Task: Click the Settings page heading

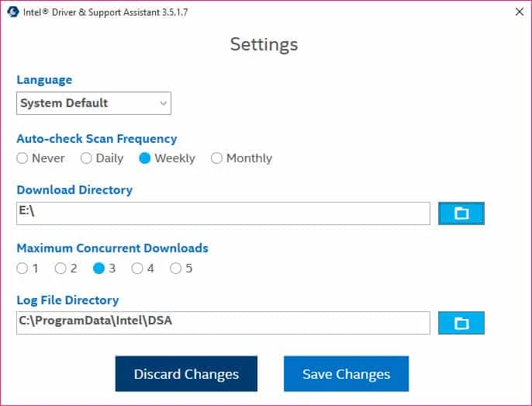Action: click(x=264, y=44)
